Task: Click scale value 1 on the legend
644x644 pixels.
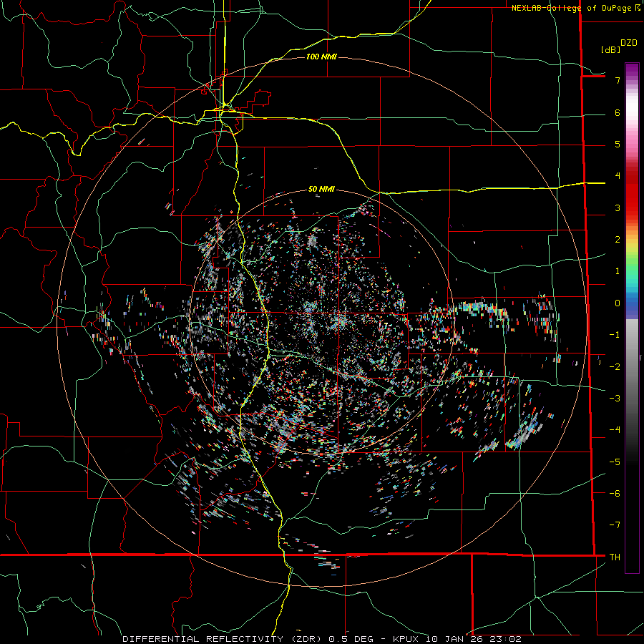Action: tap(618, 271)
